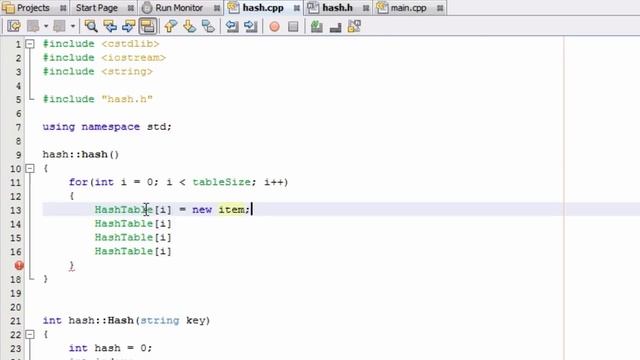Click the 'new' keyword on line 13
The width and height of the screenshot is (640, 360).
click(x=202, y=210)
